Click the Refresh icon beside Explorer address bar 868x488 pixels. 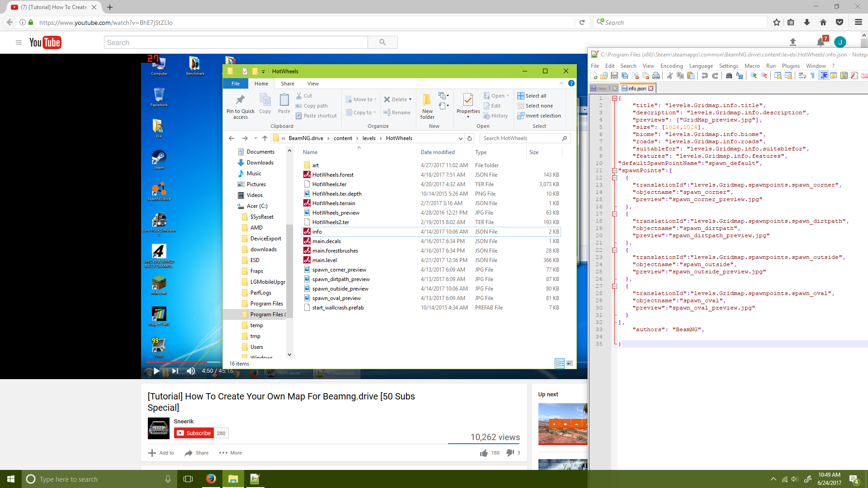click(x=470, y=138)
